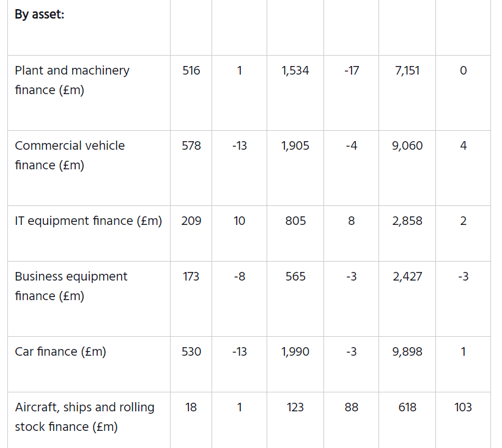The image size is (502, 448).
Task: Click the 209 value for IT equipment finance
Action: [x=191, y=221]
